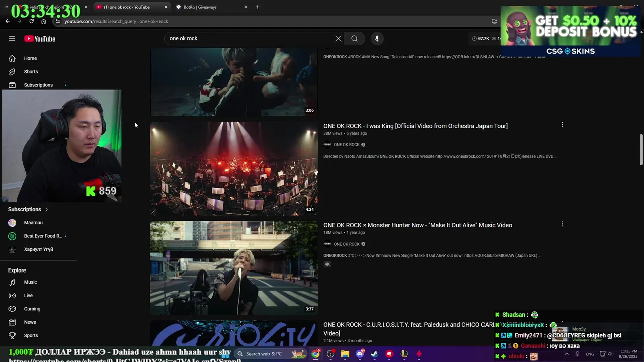Play the 'I was King' video thumbnail
Image resolution: width=644 pixels, height=362 pixels.
pyautogui.click(x=234, y=168)
